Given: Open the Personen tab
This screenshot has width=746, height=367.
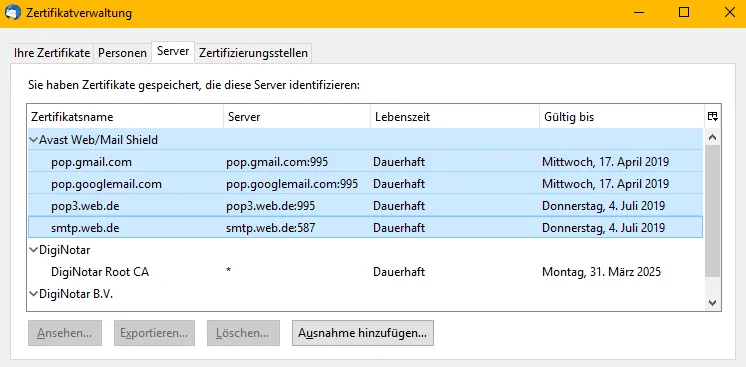Looking at the screenshot, I should click(122, 53).
